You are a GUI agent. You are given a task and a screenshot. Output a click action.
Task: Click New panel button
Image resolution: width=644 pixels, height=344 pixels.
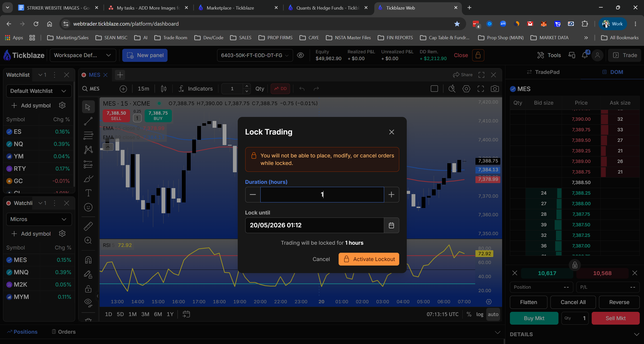pyautogui.click(x=145, y=55)
